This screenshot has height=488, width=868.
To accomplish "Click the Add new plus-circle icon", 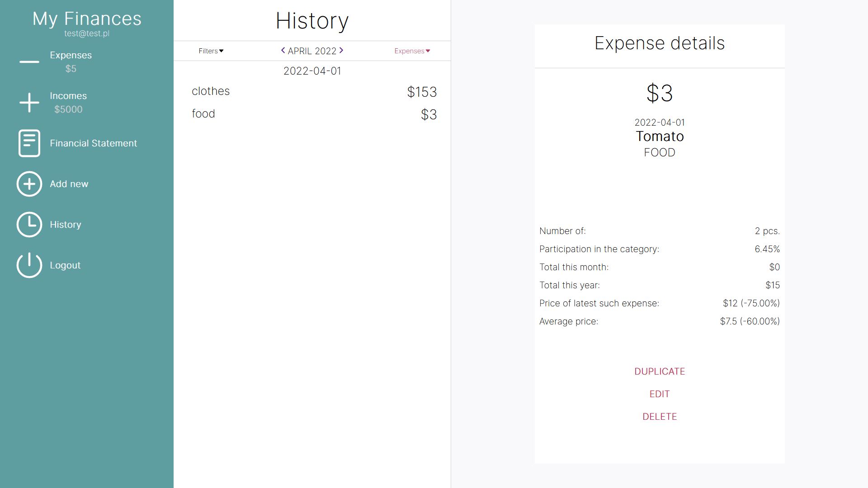I will [x=29, y=184].
